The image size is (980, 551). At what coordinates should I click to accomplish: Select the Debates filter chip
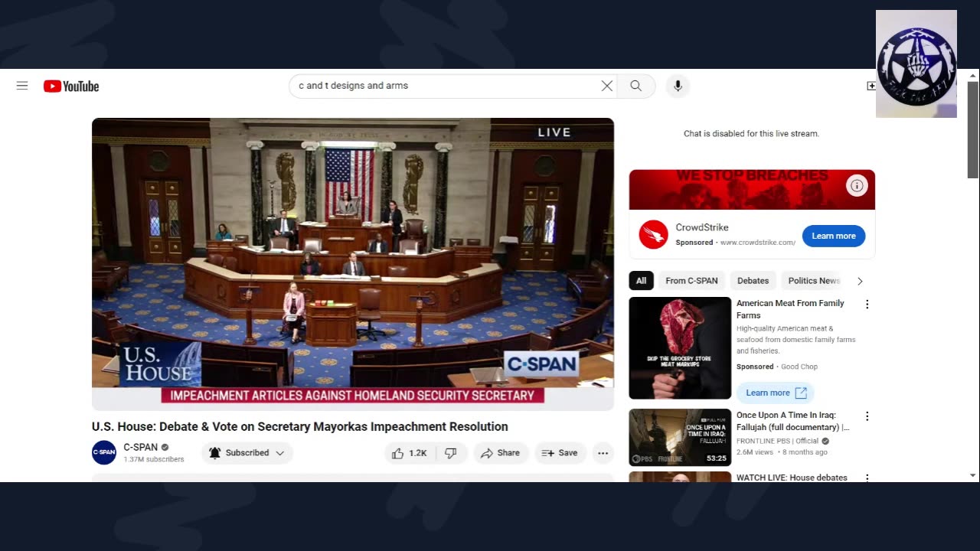coord(753,281)
